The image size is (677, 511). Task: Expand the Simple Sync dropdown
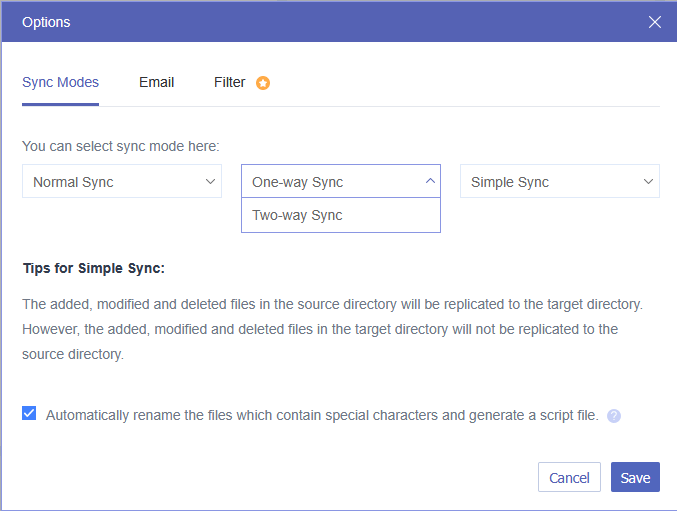(559, 182)
